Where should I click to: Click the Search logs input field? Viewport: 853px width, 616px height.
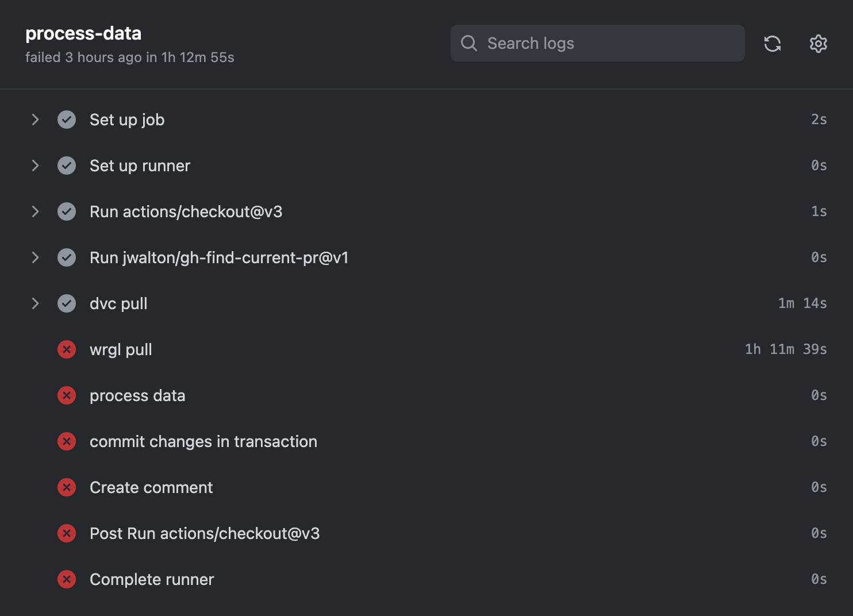click(598, 43)
